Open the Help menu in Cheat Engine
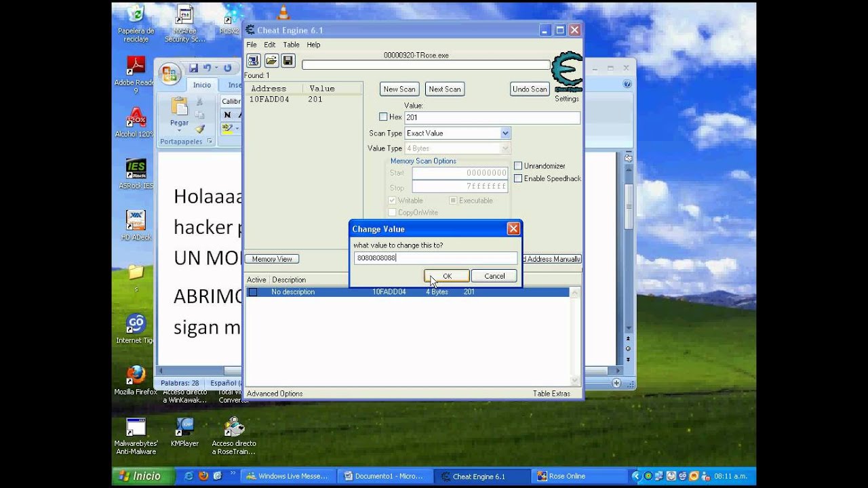 point(313,45)
